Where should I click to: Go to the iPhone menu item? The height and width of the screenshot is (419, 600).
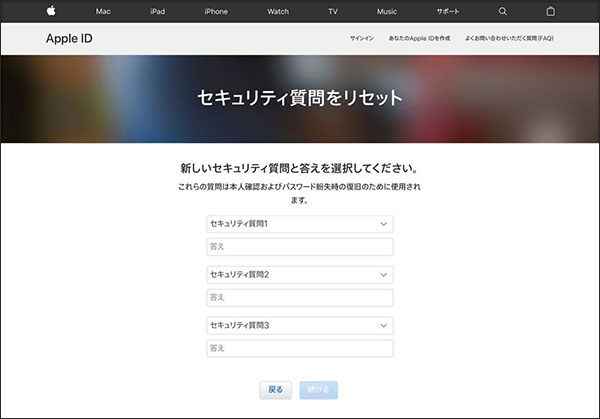(x=216, y=11)
